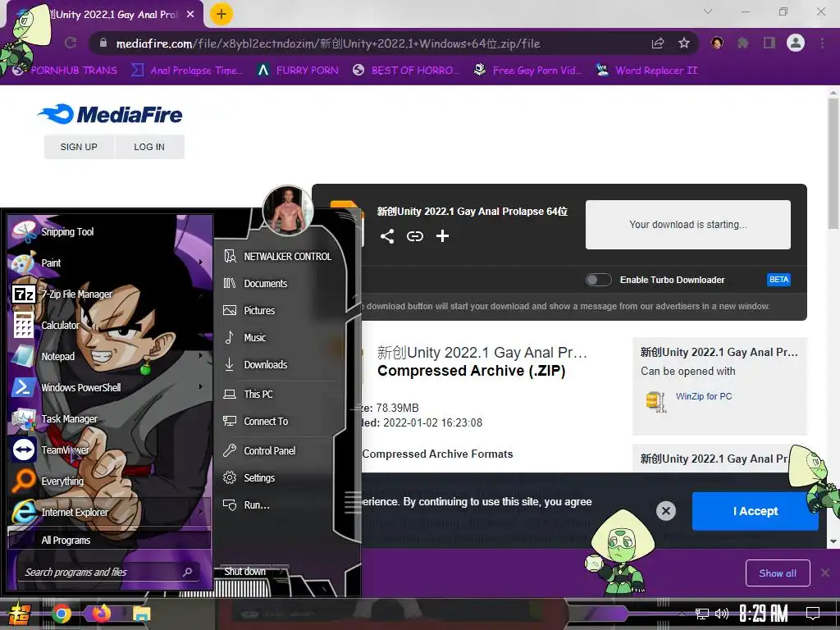Expand the Internet Explorer submenu arrow
Screen dimensions: 840x630
[201, 512]
